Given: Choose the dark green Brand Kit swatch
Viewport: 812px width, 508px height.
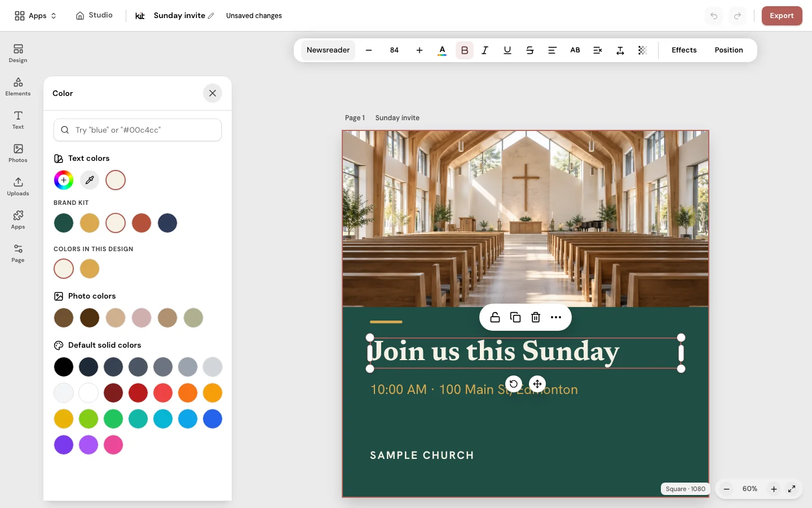Looking at the screenshot, I should click(64, 223).
